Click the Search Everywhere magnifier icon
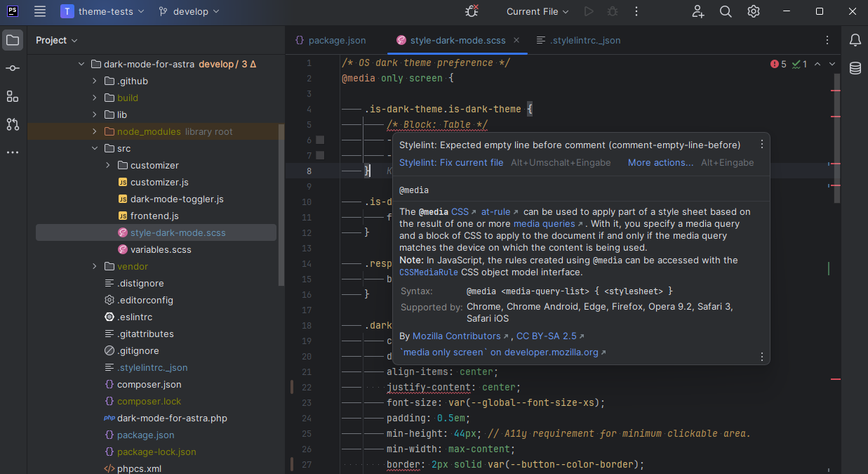Screen dimensions: 868x474 [726, 11]
